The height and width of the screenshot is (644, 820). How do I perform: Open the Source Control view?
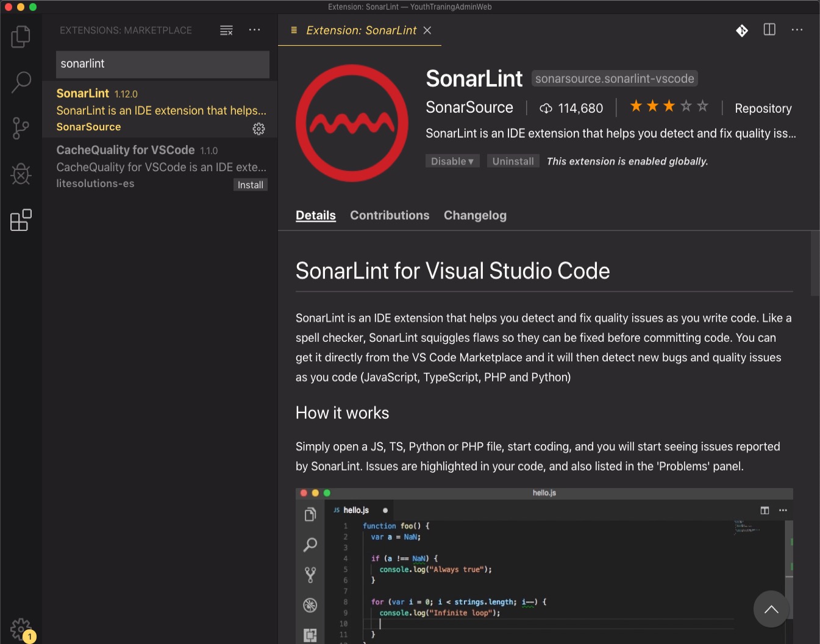coord(20,129)
